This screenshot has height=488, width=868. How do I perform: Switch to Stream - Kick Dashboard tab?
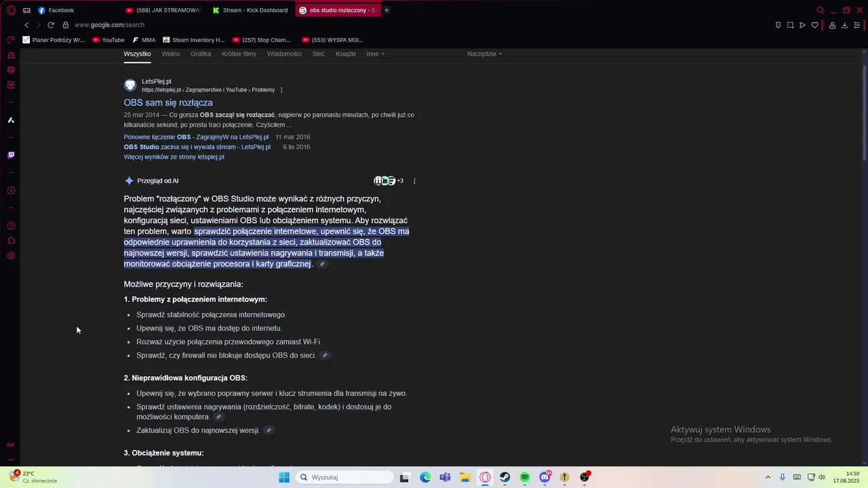pyautogui.click(x=250, y=10)
